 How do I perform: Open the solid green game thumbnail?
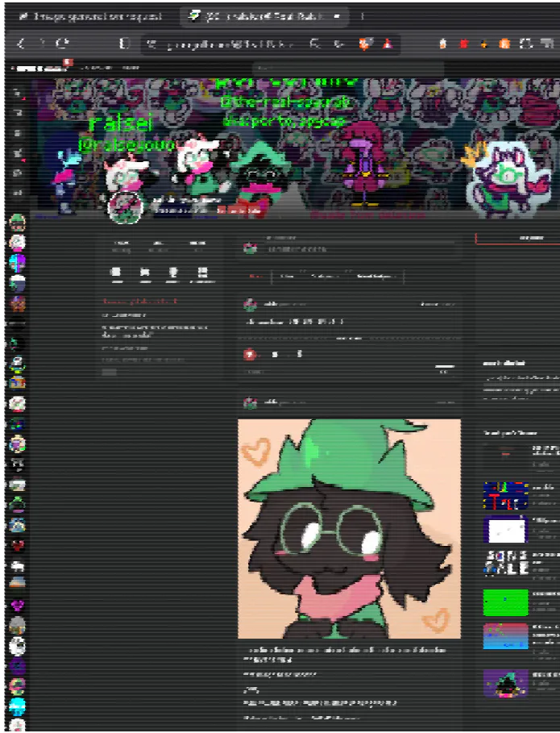point(505,602)
